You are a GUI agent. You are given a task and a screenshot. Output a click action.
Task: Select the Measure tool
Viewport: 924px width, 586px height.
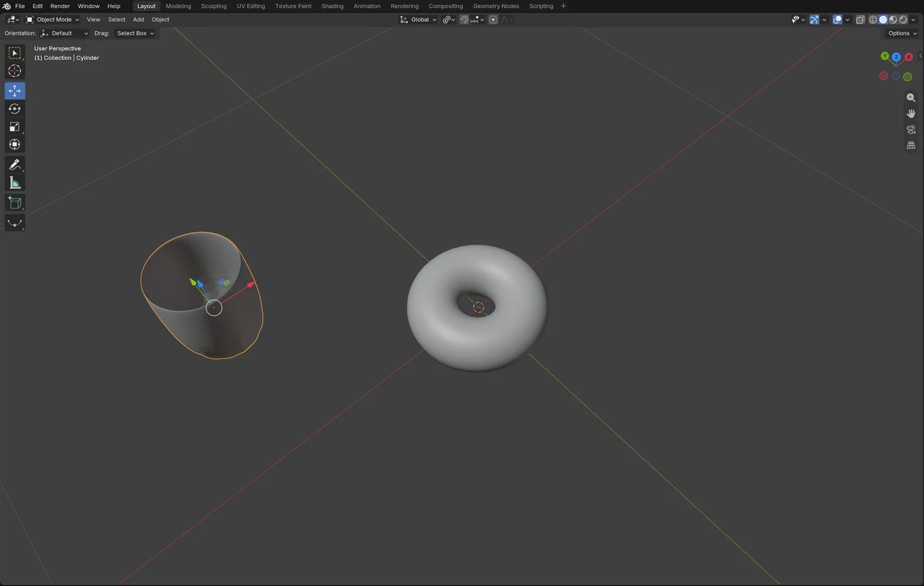click(14, 183)
